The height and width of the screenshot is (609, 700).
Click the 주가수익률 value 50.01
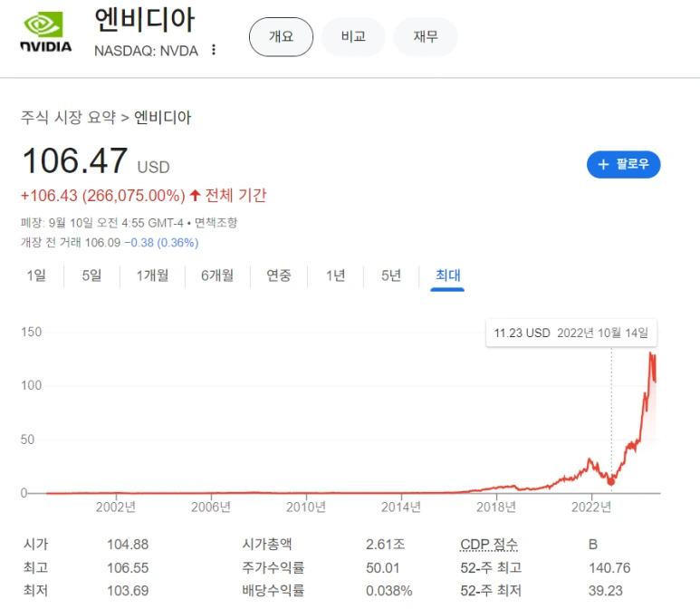[x=382, y=568]
